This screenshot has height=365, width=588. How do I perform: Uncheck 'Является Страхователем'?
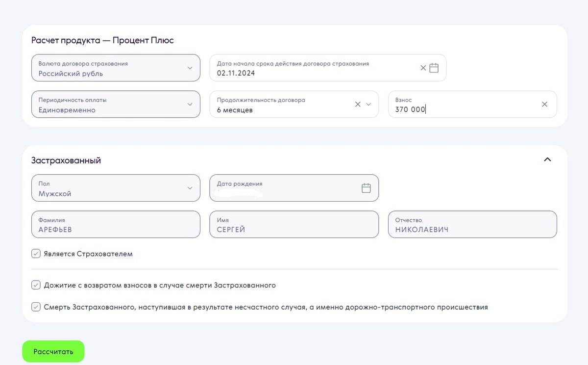pos(36,254)
